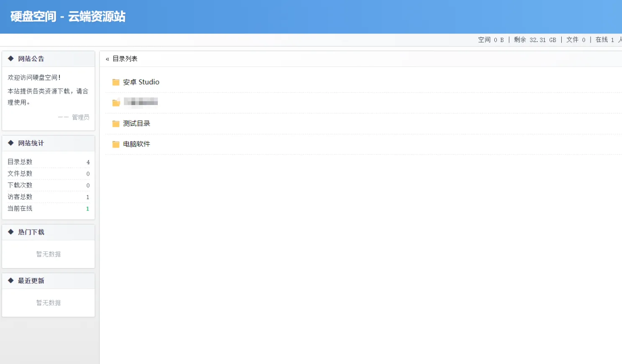Screen dimensions: 622x364
Task: Click the 管理员 signature in announcement
Action: [x=80, y=117]
